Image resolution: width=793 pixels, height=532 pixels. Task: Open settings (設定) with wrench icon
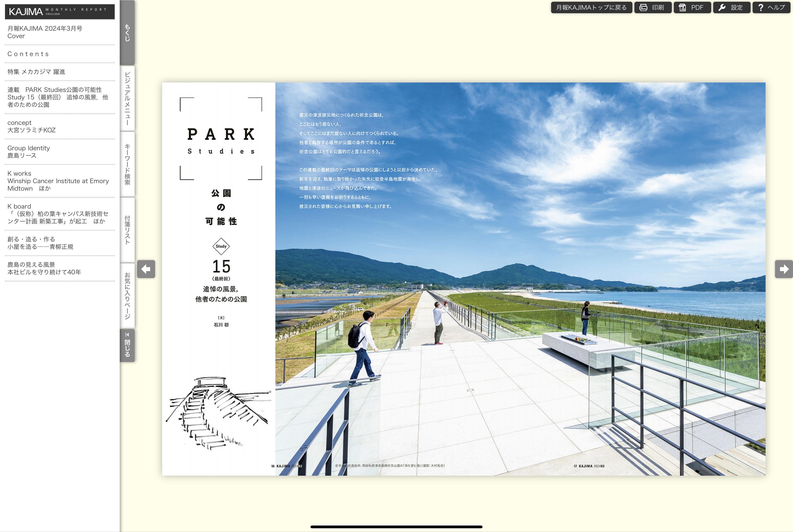coord(731,7)
